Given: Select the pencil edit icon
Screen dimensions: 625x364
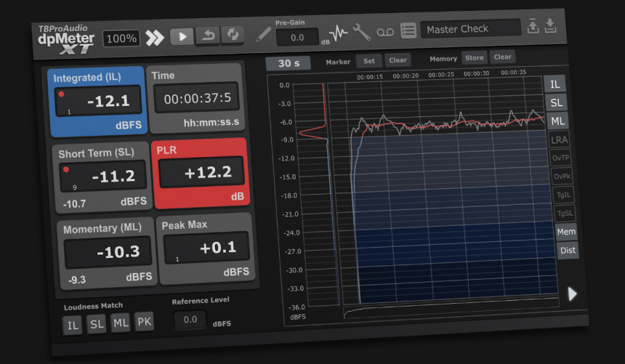Looking at the screenshot, I should pos(263,34).
